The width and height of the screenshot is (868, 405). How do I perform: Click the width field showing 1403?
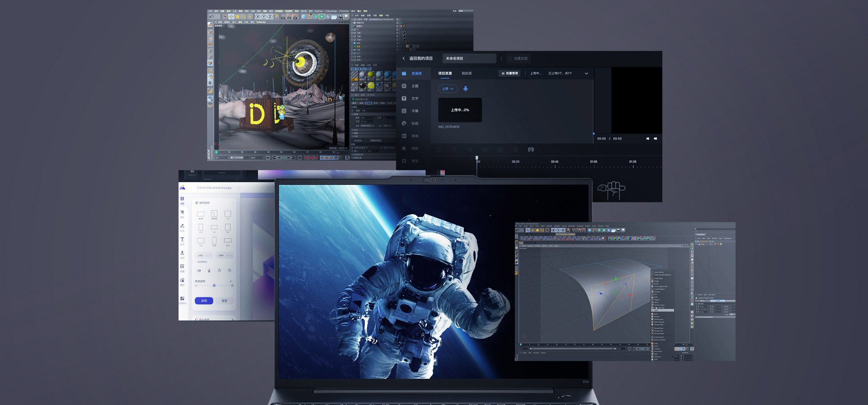pos(204,255)
